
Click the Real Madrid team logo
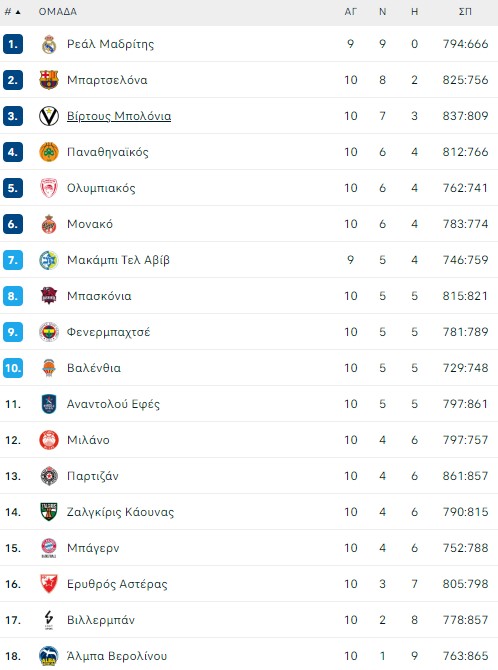pos(49,44)
